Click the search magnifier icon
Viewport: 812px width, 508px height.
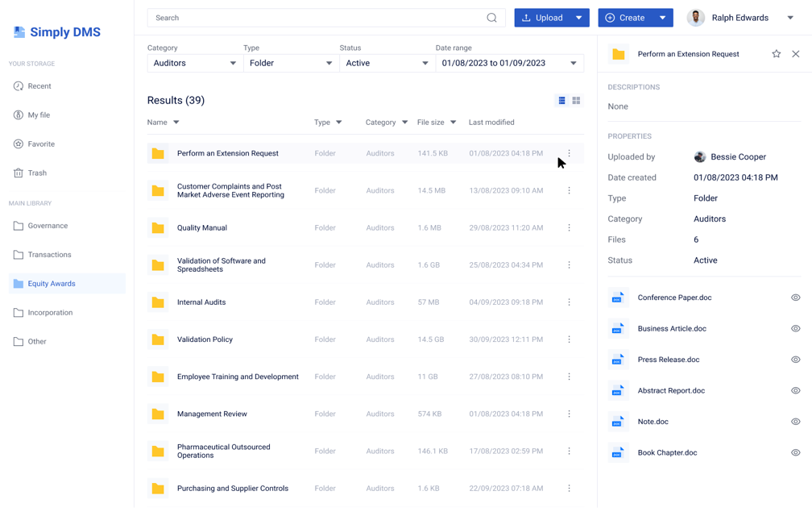[x=491, y=18]
